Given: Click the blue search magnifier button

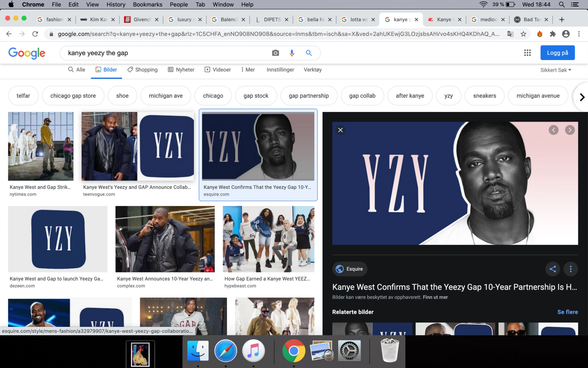Looking at the screenshot, I should tap(309, 53).
